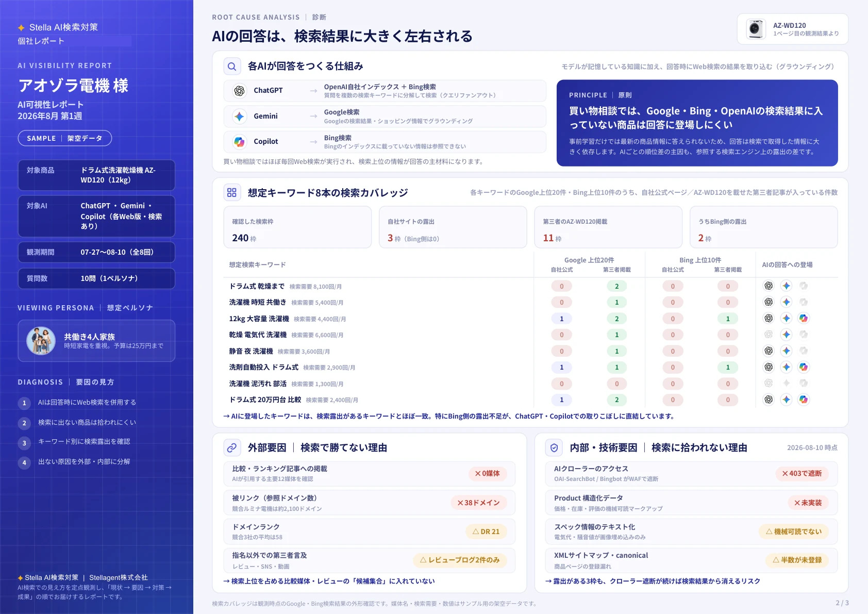Image resolution: width=868 pixels, height=614 pixels.
Task: Click the keyword 静音 夜 洗濯機
Action: (251, 352)
